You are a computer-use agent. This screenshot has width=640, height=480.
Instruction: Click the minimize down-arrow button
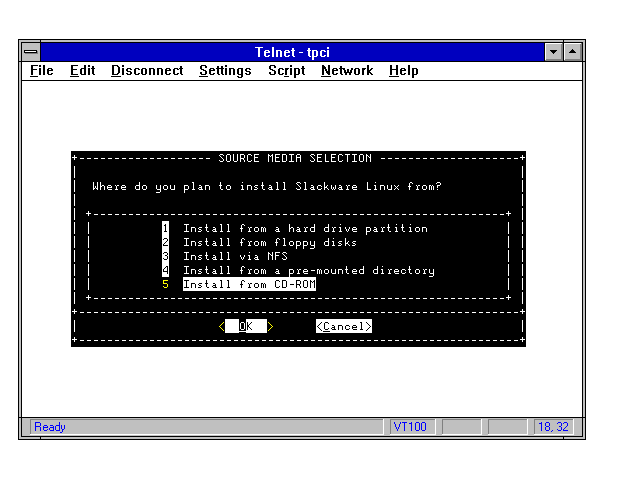[x=554, y=51]
